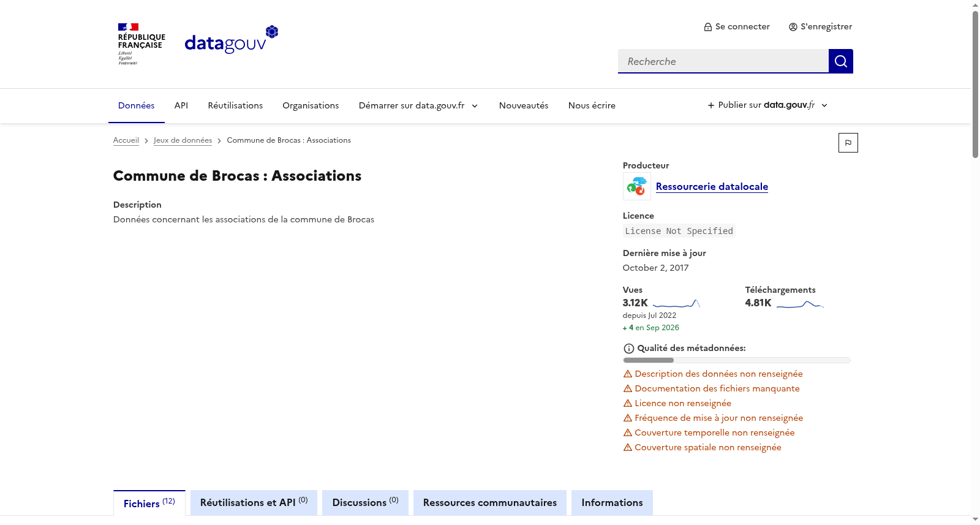This screenshot has width=980, height=525.
Task: Open the Nouveautés menu item
Action: coord(524,105)
